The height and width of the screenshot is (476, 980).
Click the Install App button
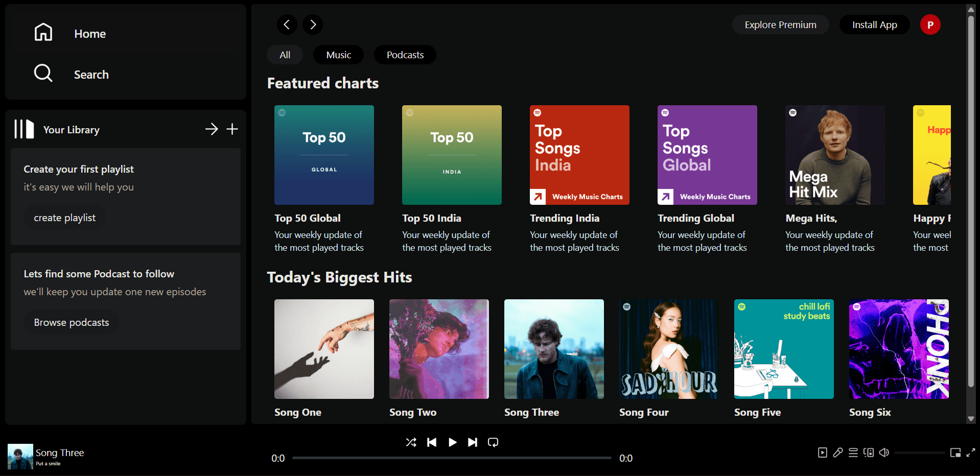point(875,25)
